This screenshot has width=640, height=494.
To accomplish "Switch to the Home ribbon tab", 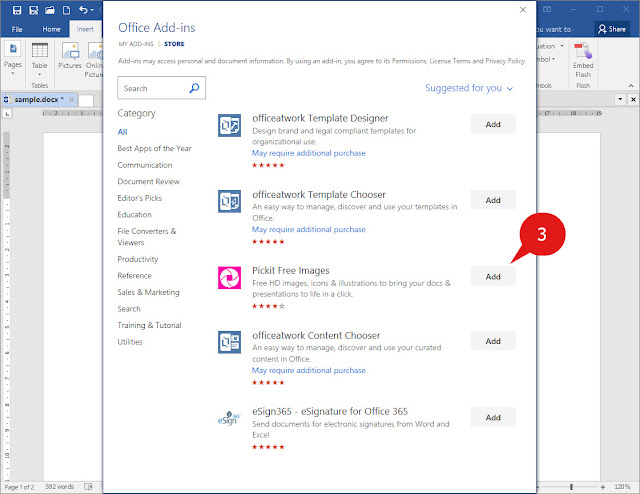I will point(51,29).
